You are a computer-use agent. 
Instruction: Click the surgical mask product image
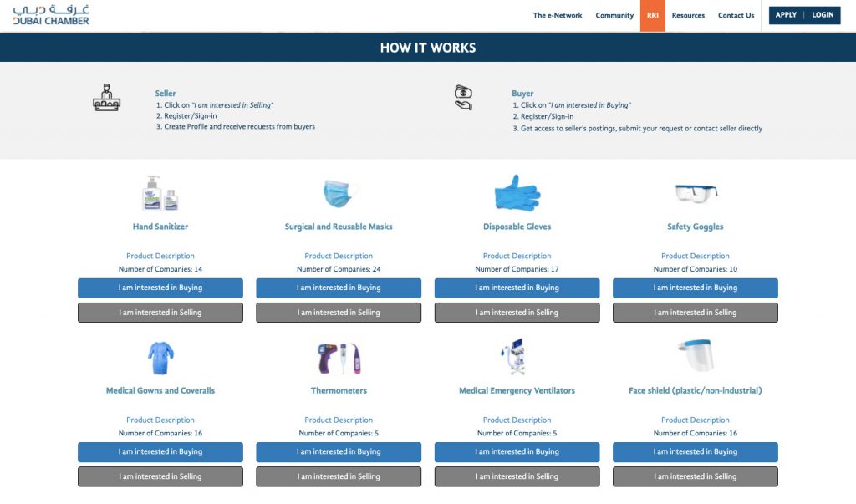point(339,193)
